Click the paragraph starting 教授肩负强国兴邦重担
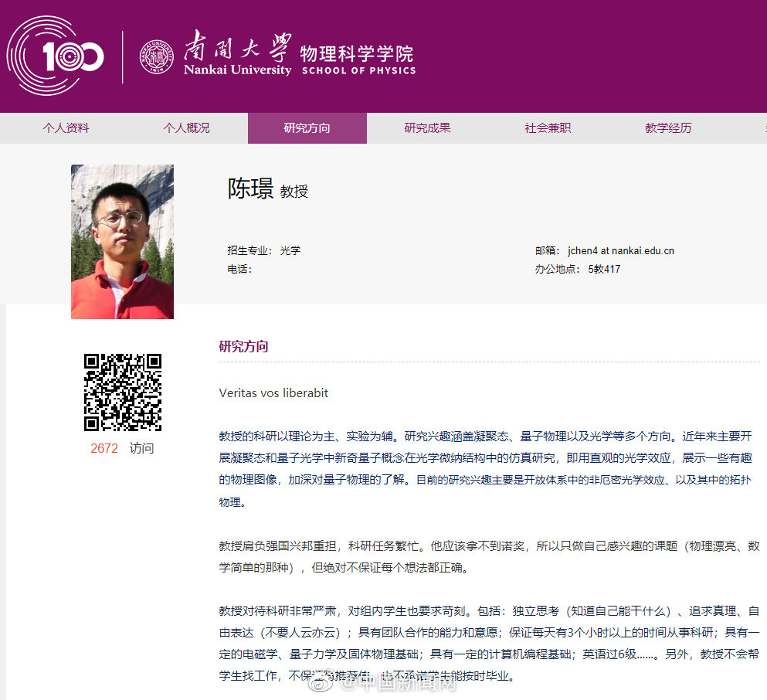This screenshot has height=700, width=767. (x=489, y=556)
